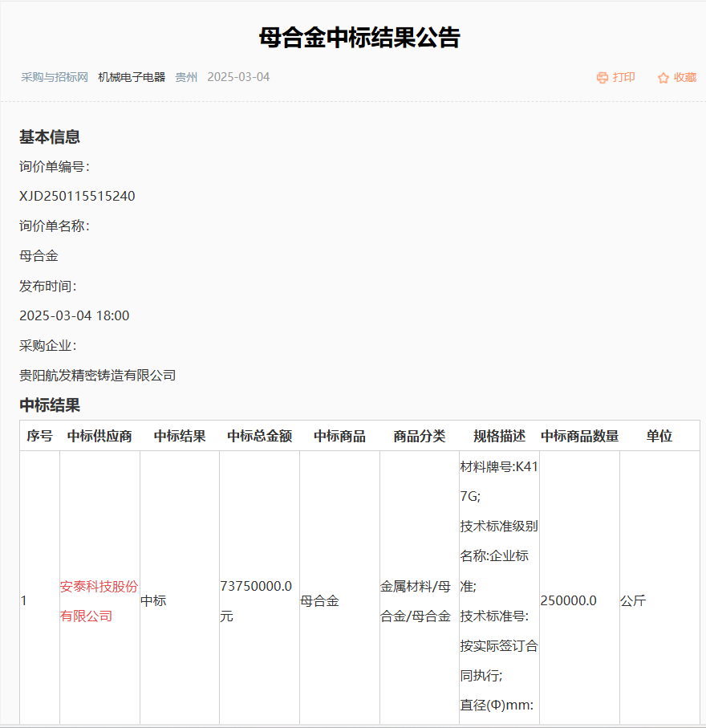The height and width of the screenshot is (728, 706).
Task: Select the 母合金 product cell in table
Action: click(x=319, y=601)
